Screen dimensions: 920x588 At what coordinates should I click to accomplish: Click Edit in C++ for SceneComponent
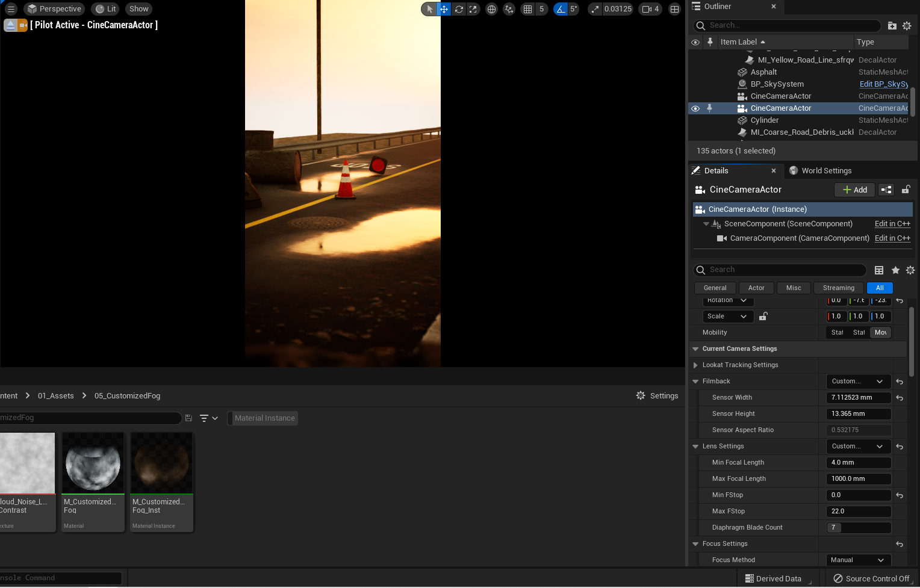tap(892, 224)
